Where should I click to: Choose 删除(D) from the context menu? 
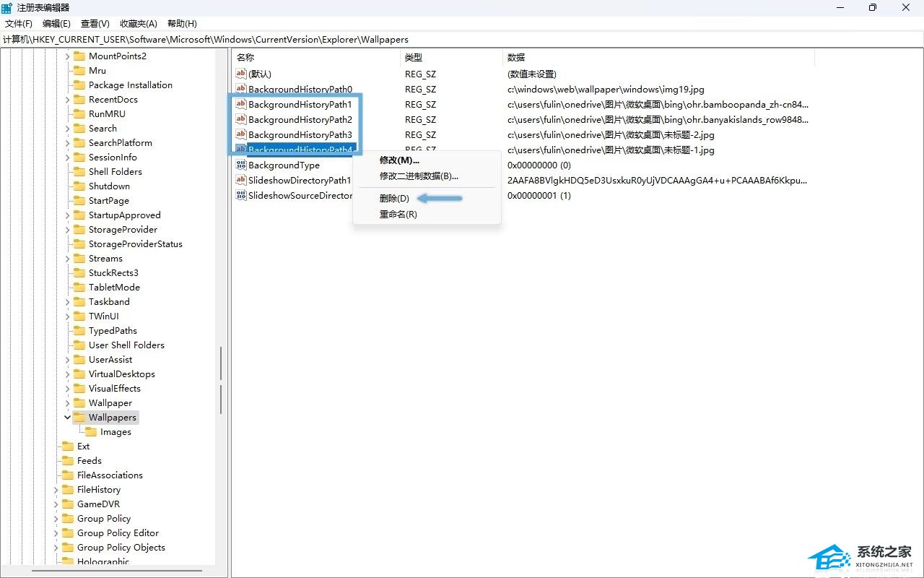pyautogui.click(x=394, y=199)
